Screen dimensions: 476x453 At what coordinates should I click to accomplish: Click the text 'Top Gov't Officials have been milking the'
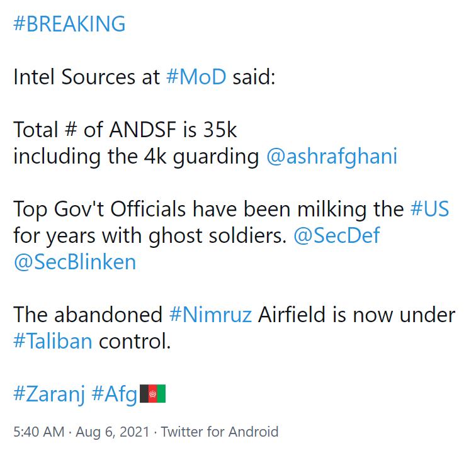click(x=208, y=210)
